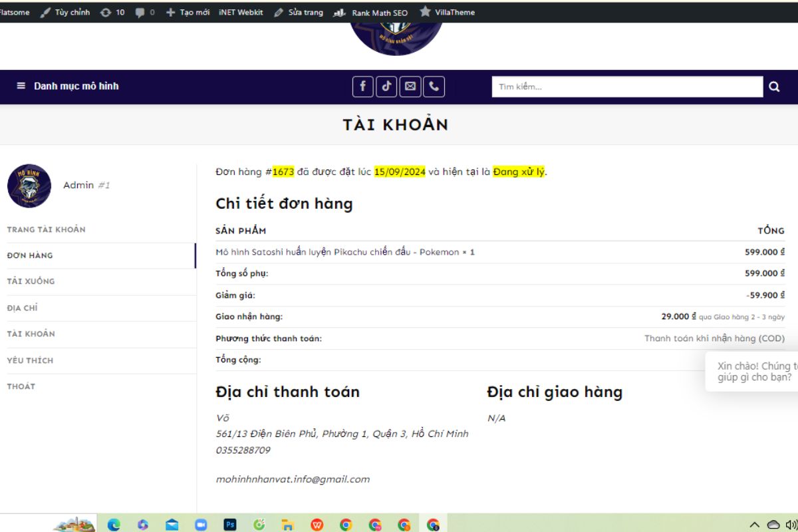Image resolution: width=798 pixels, height=532 pixels.
Task: Click the Địa chỉ thanh toán heading
Action: 287,392
